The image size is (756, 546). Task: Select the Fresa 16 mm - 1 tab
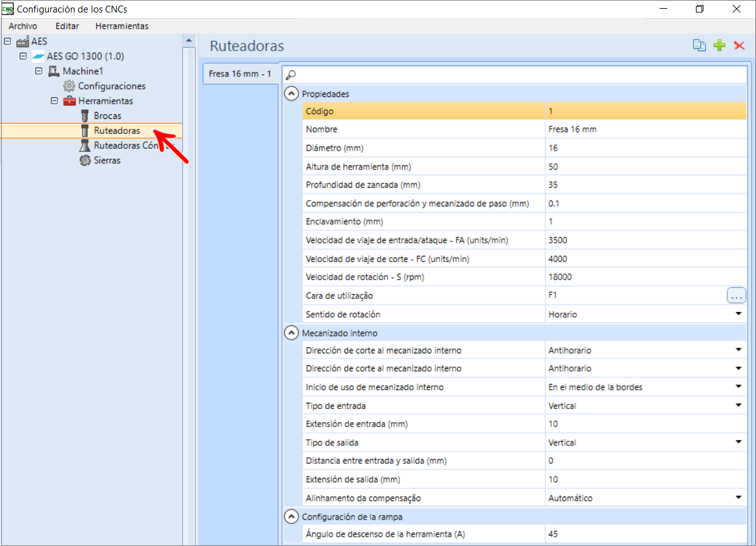(x=240, y=74)
